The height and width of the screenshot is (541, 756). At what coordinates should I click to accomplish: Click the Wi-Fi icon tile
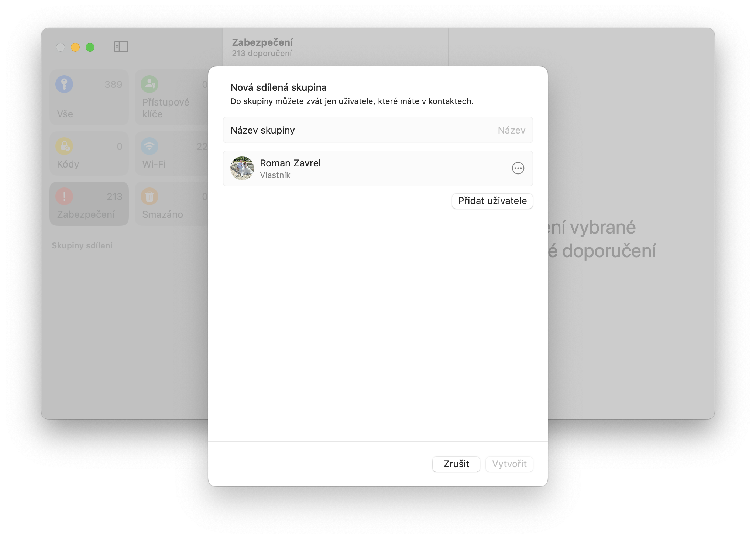[150, 147]
